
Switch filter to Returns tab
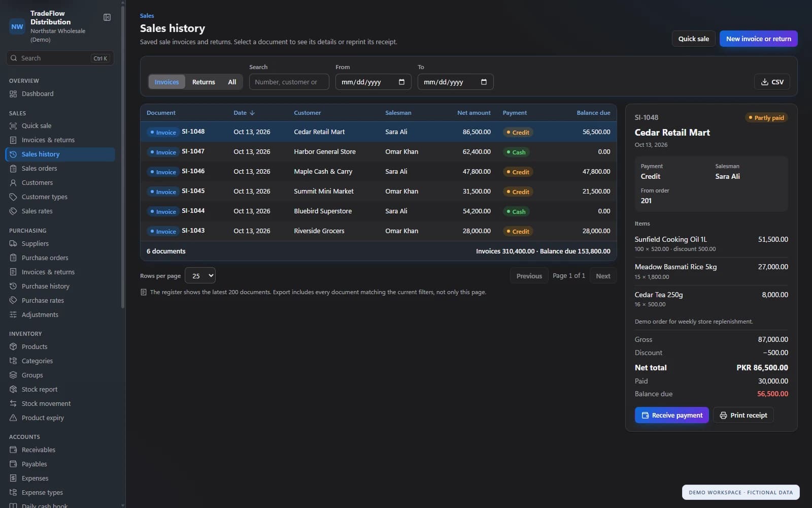(x=204, y=82)
